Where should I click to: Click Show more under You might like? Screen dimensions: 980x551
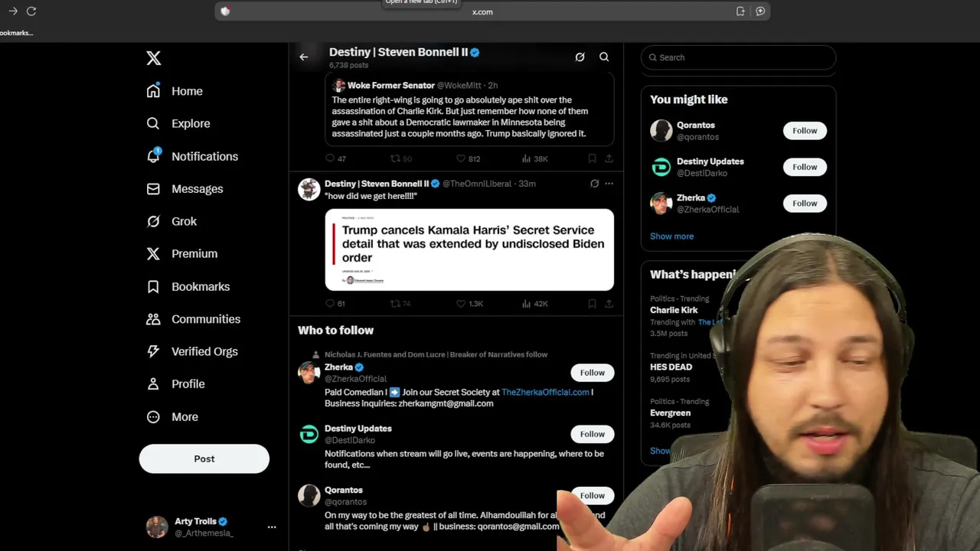click(671, 236)
